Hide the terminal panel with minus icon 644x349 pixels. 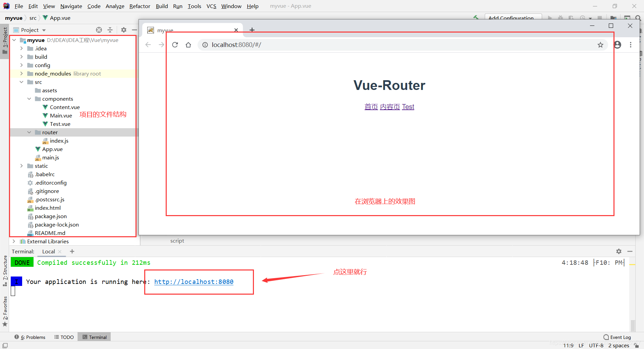pos(630,251)
